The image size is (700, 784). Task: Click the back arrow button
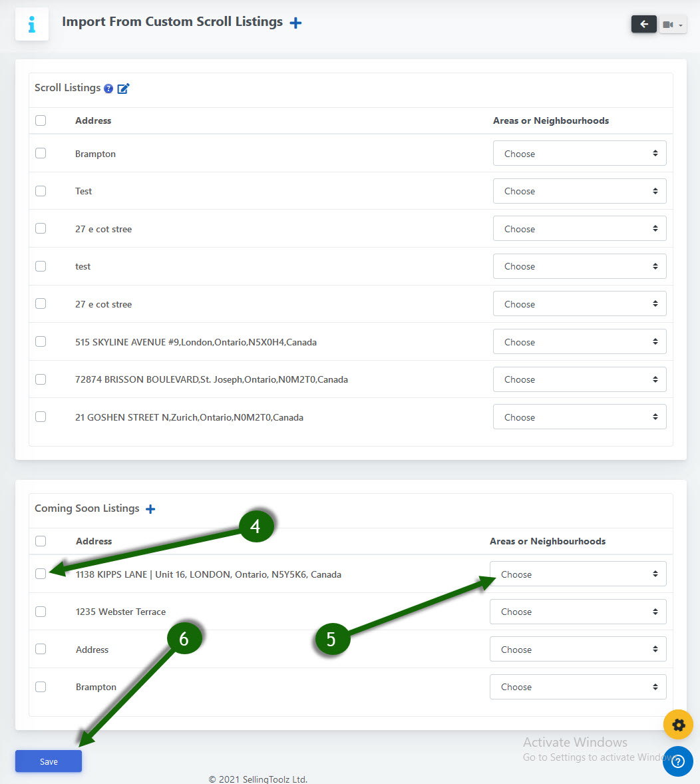(x=643, y=25)
